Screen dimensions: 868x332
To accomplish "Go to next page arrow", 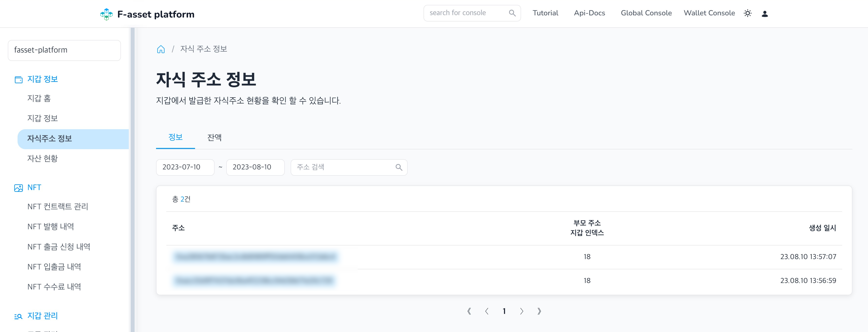I will [522, 311].
